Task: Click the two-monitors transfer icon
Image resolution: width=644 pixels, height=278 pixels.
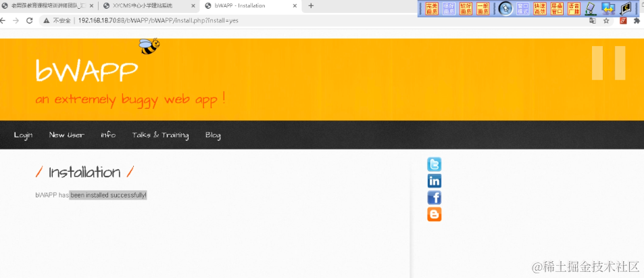Action: 608,9
